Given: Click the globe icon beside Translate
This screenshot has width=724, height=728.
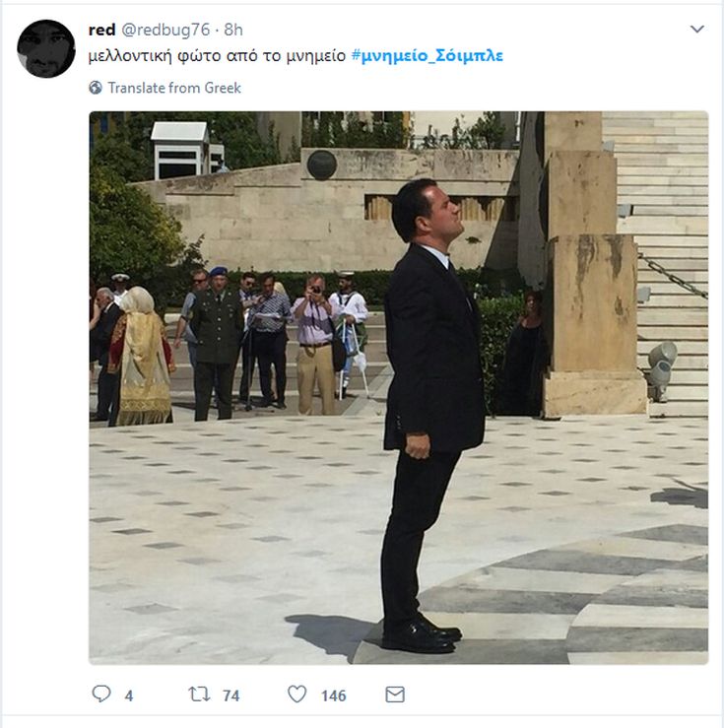Looking at the screenshot, I should tap(96, 88).
